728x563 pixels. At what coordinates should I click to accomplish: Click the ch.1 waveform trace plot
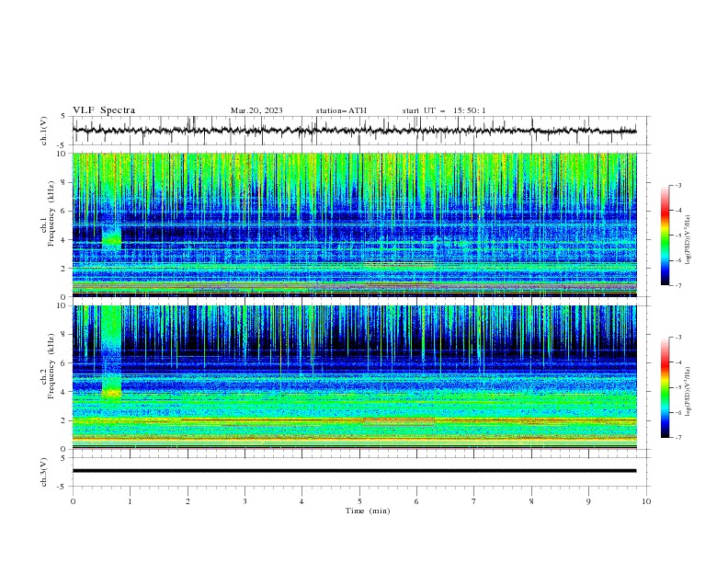[x=354, y=131]
